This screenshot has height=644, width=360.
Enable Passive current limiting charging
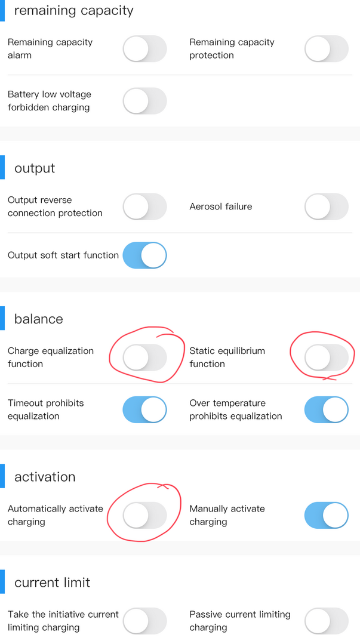point(327,621)
